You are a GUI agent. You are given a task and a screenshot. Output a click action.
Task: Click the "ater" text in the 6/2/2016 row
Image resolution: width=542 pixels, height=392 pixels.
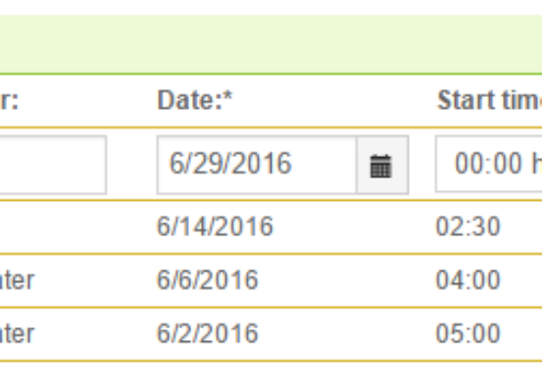(x=18, y=334)
